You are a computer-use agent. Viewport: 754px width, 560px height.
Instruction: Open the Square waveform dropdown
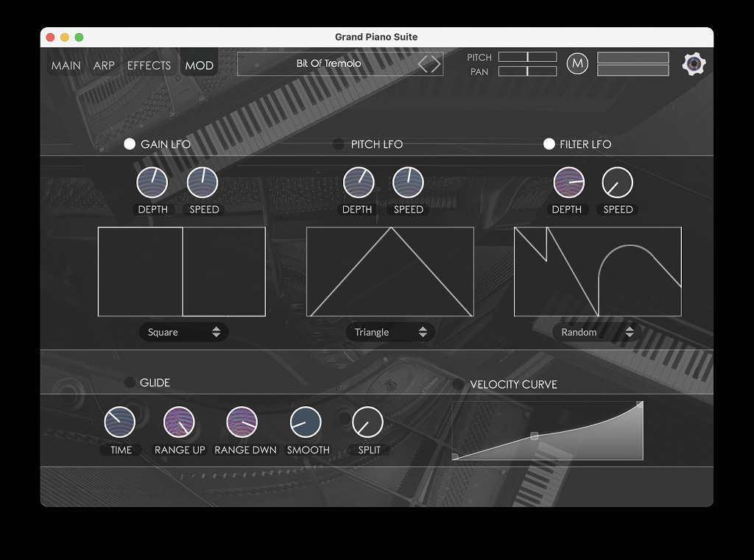point(183,333)
